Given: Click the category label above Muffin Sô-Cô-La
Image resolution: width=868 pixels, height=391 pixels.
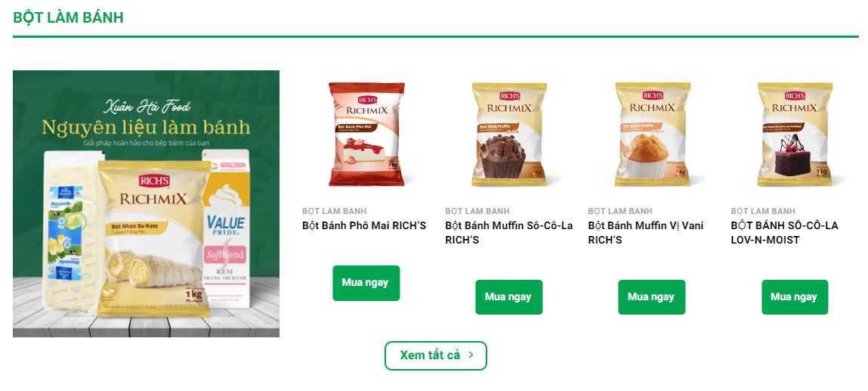Looking at the screenshot, I should point(477,211).
